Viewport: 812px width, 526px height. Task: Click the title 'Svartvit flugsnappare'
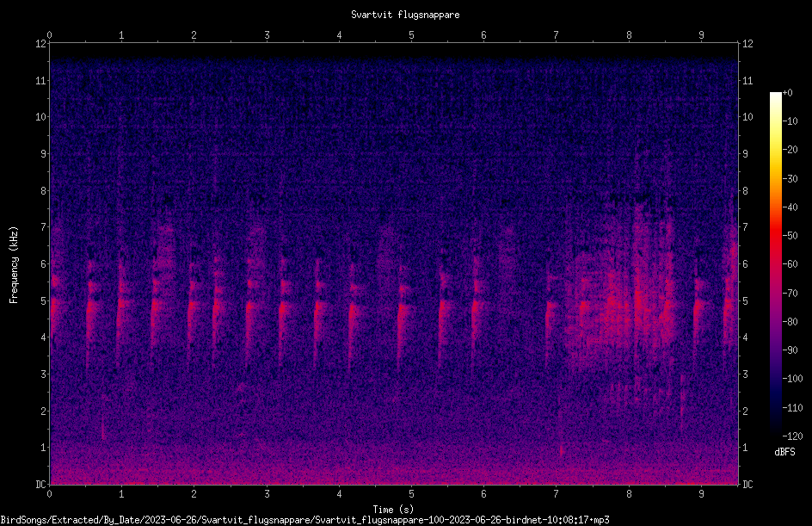405,15
